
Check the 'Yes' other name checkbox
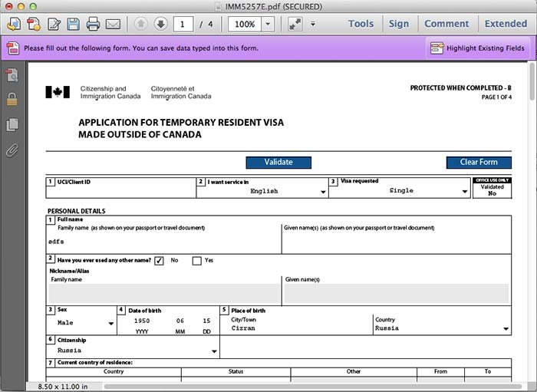(196, 261)
